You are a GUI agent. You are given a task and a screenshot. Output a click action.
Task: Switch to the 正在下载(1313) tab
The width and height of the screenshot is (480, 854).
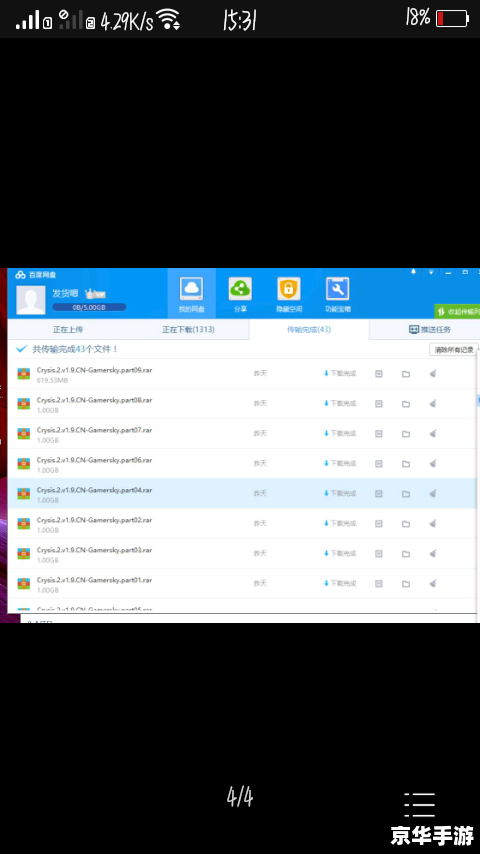[x=189, y=330]
